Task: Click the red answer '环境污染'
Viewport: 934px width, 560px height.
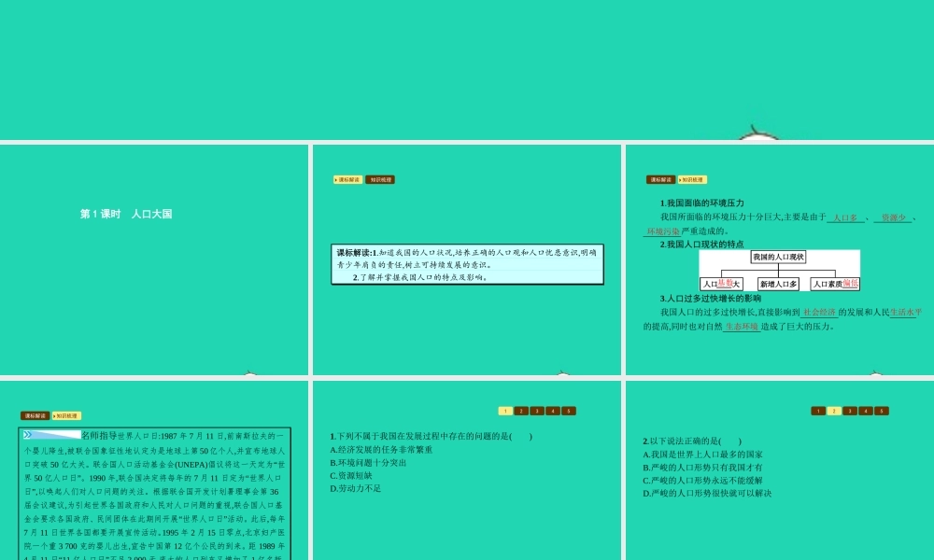Action: 663,231
